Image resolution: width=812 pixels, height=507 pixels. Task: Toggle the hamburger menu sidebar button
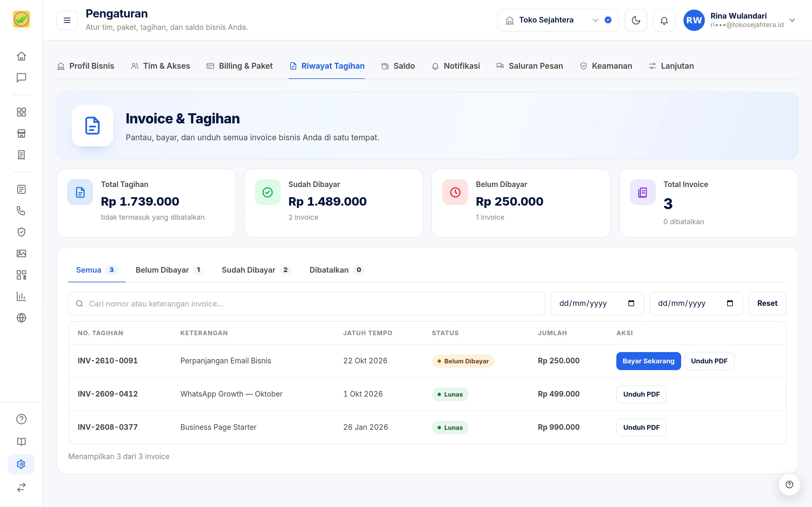tap(67, 20)
